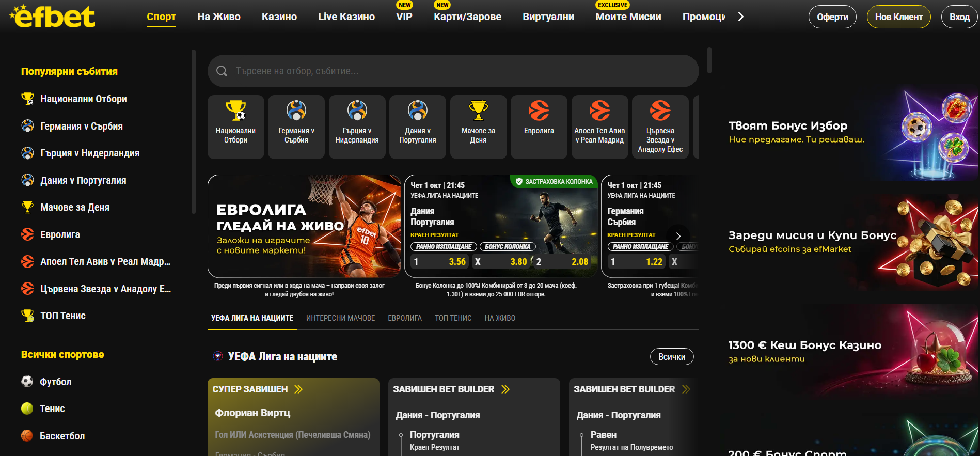Click the tennis ball icon beside Тенис
The image size is (980, 456).
27,408
